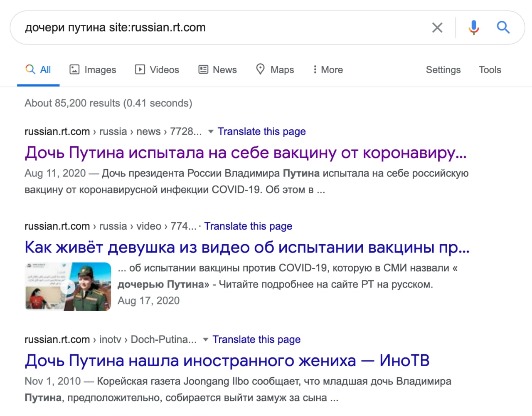
Task: Click the Videos tab play icon
Action: 140,69
